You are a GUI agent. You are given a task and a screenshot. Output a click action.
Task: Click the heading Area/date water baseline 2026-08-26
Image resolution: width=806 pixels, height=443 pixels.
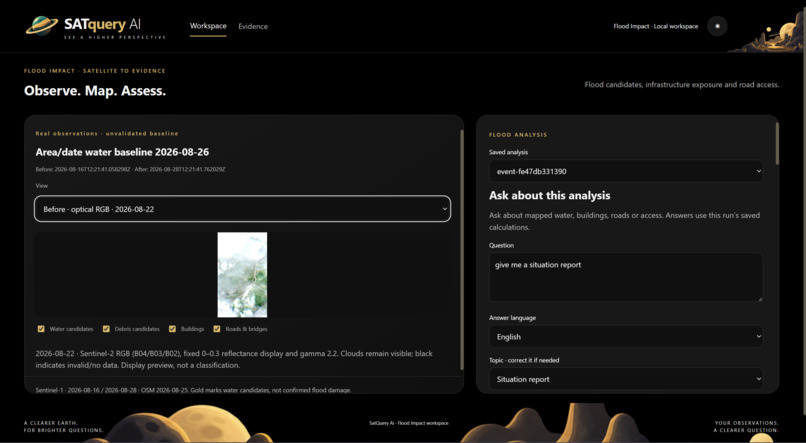[122, 152]
